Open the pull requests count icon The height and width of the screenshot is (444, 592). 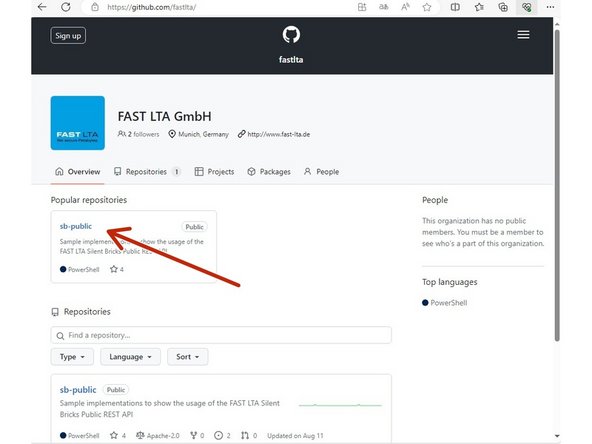click(x=245, y=435)
